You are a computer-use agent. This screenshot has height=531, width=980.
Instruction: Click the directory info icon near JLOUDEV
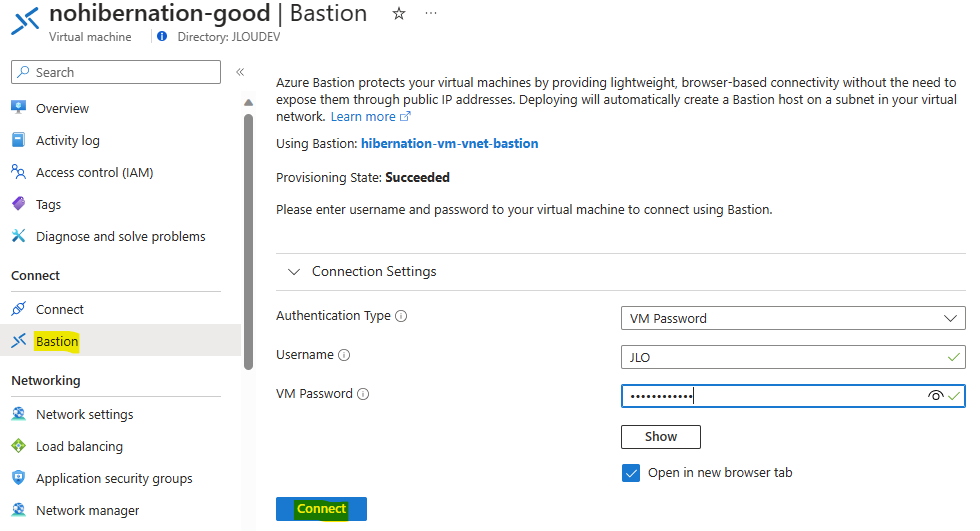click(162, 36)
